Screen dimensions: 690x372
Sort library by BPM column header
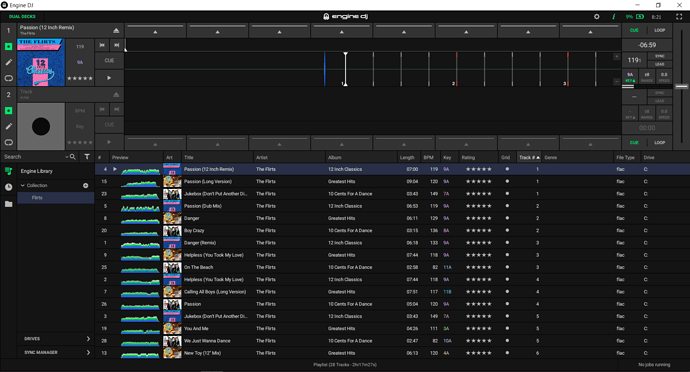click(428, 157)
